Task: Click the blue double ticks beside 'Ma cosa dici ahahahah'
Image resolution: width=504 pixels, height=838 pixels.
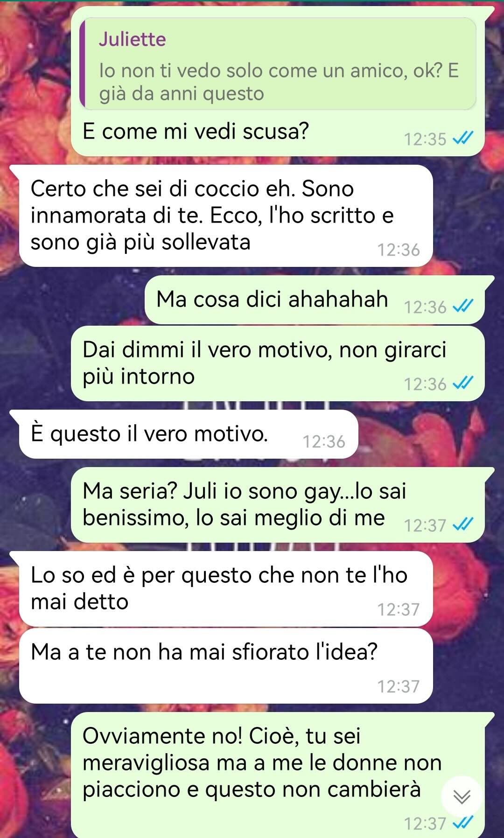Action: [464, 306]
